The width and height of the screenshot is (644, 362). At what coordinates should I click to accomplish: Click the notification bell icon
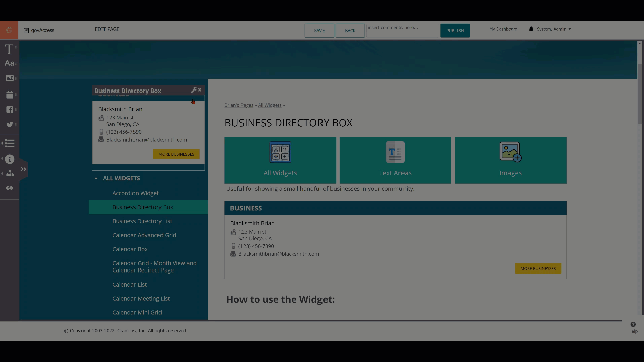pos(531,29)
